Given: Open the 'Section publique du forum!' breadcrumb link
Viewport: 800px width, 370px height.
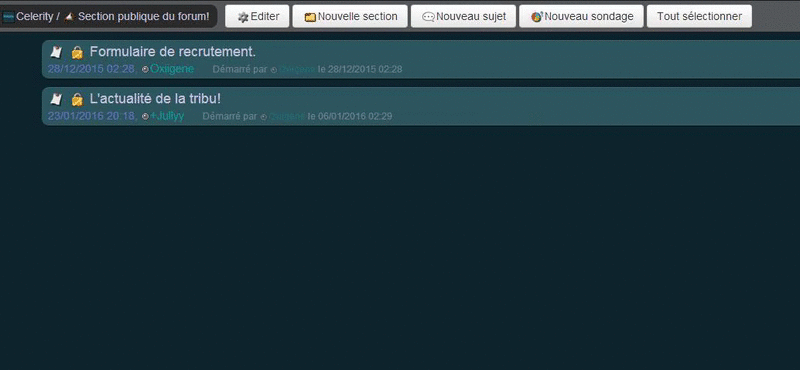Looking at the screenshot, I should (x=143, y=16).
